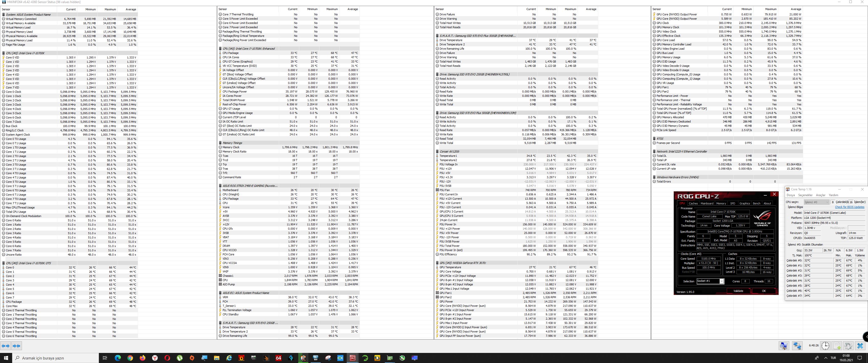Start logging with sheet-plus button
The width and height of the screenshot is (868, 363).
tap(837, 346)
